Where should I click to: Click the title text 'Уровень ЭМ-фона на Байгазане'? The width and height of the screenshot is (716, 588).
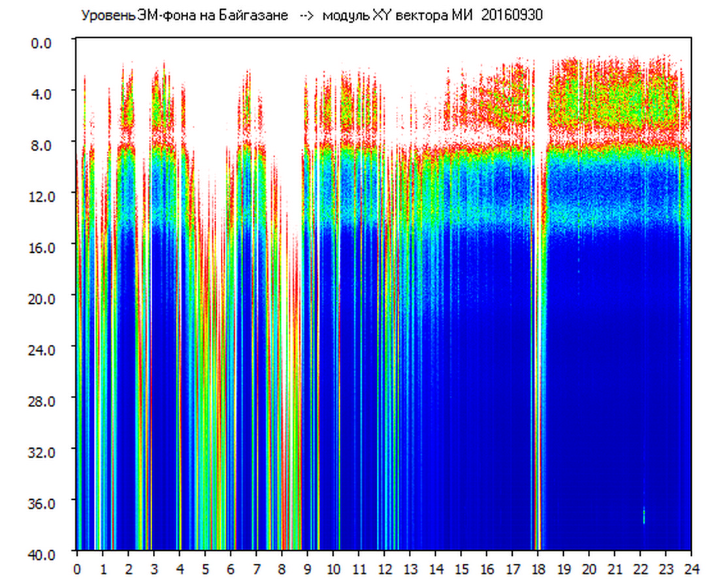(x=184, y=16)
